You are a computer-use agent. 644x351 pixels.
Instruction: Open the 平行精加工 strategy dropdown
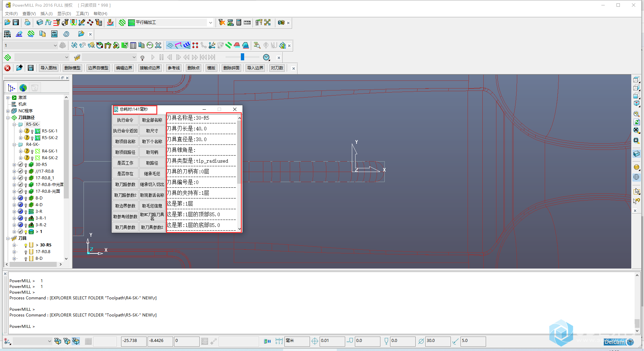click(x=210, y=22)
